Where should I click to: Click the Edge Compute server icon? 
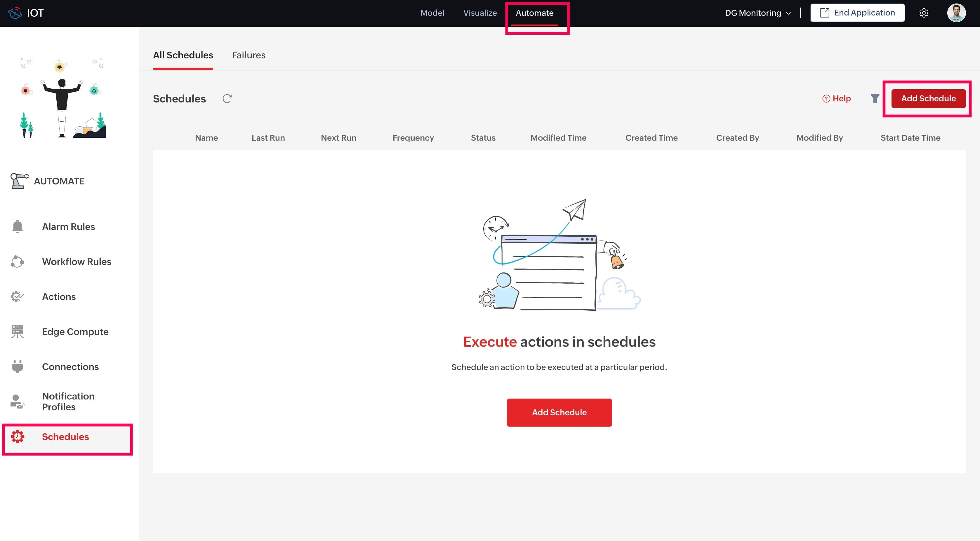pyautogui.click(x=18, y=331)
